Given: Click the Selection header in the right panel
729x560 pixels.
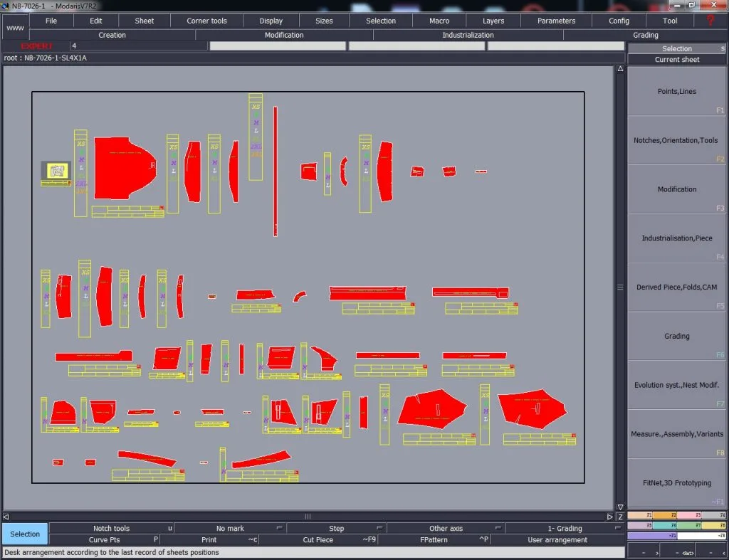Looking at the screenshot, I should coord(676,48).
